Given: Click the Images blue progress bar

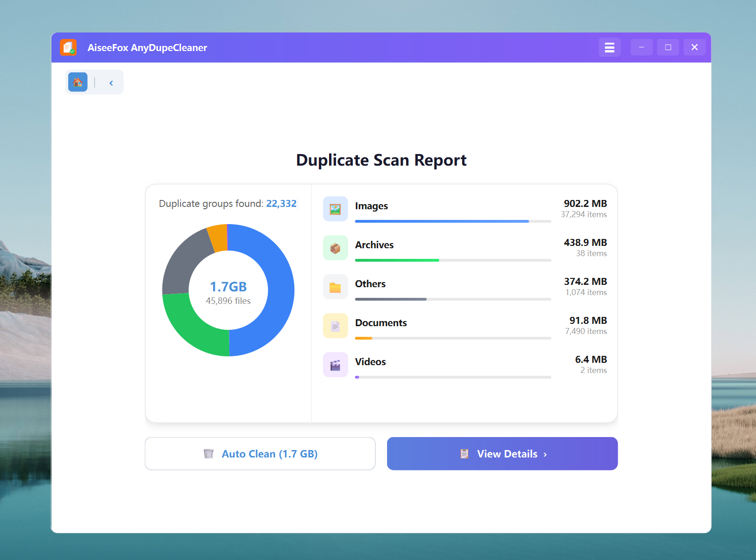Looking at the screenshot, I should (x=441, y=221).
